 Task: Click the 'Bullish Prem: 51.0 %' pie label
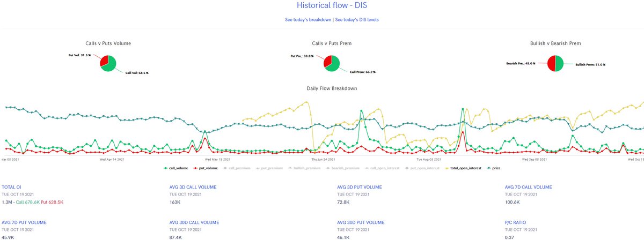(x=590, y=64)
